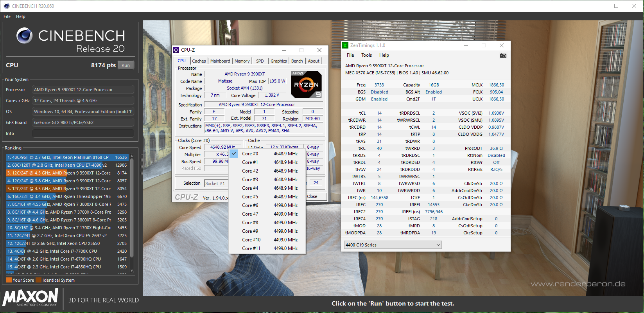Select checked Core #0 in core list
Image resolution: width=644 pixels, height=313 pixels.
pos(267,154)
